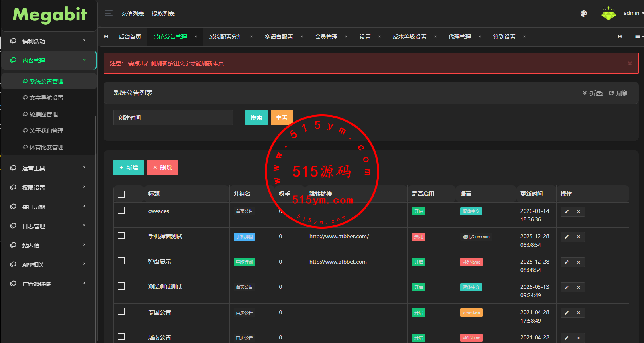Expand the 运营工具 sidebar menu

point(48,168)
